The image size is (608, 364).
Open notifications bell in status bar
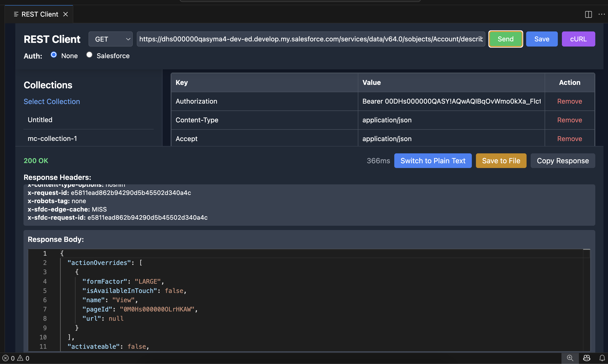click(602, 358)
